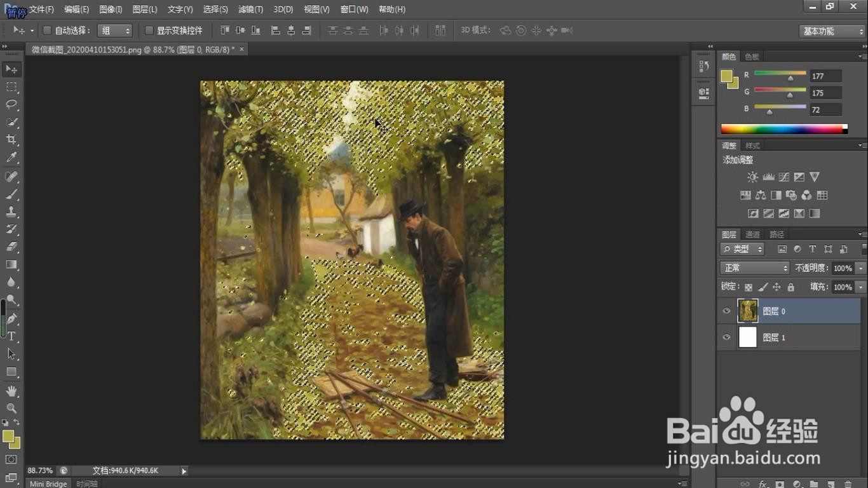Image resolution: width=868 pixels, height=488 pixels.
Task: Select the Lasso tool
Action: [x=11, y=104]
